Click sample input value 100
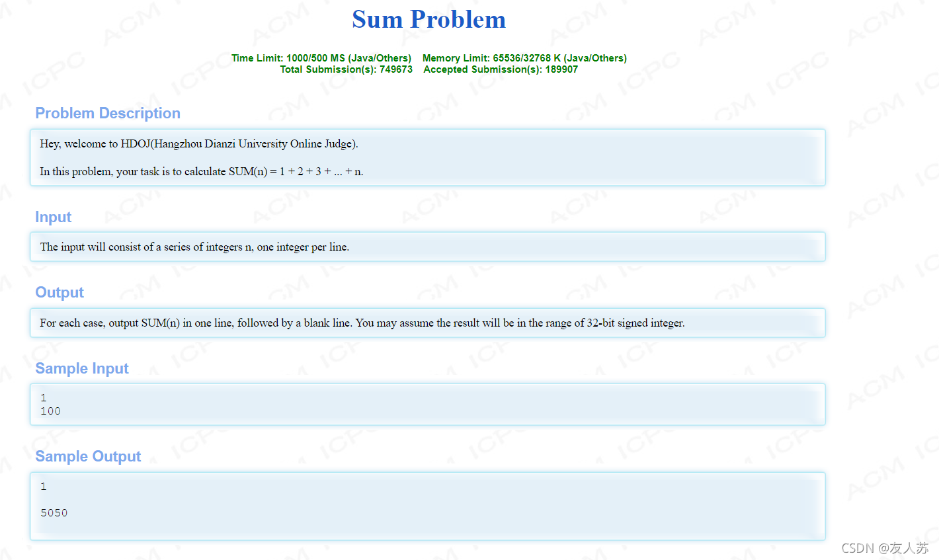 click(50, 411)
